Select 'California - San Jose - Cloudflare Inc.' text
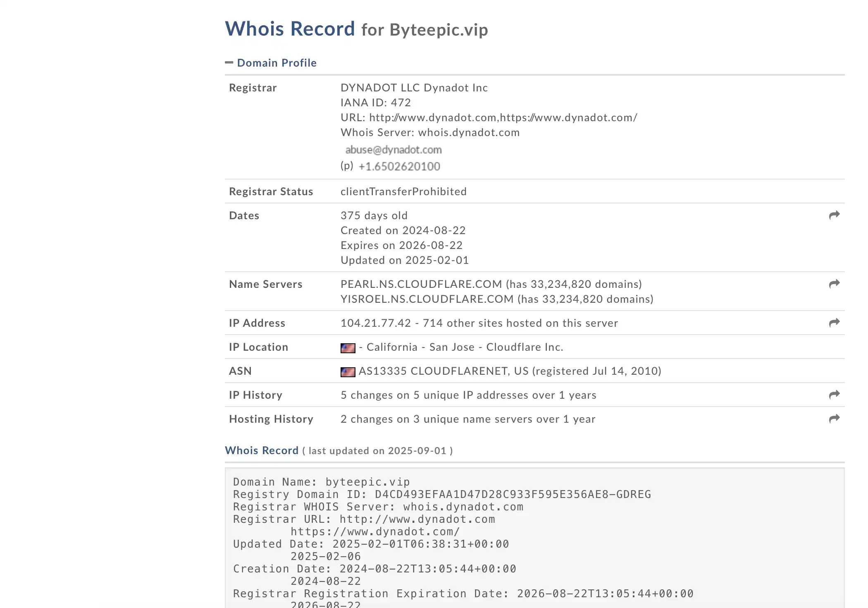This screenshot has width=868, height=608. 465,347
